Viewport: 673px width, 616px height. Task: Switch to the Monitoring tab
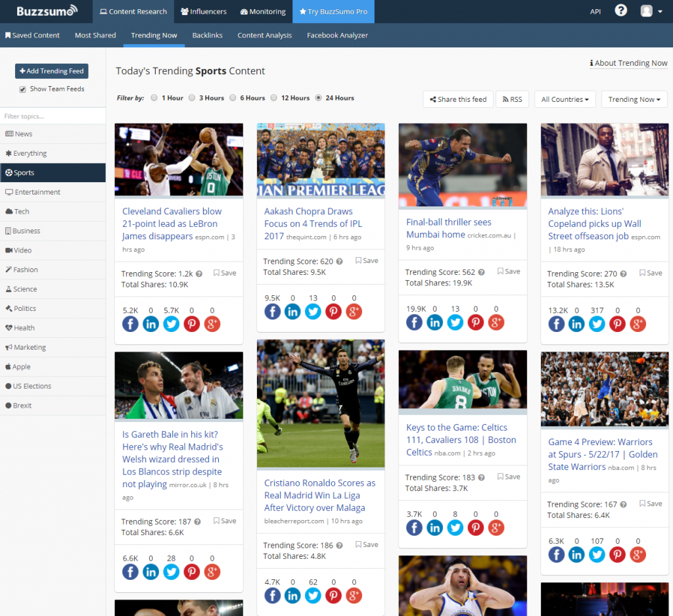click(x=263, y=12)
